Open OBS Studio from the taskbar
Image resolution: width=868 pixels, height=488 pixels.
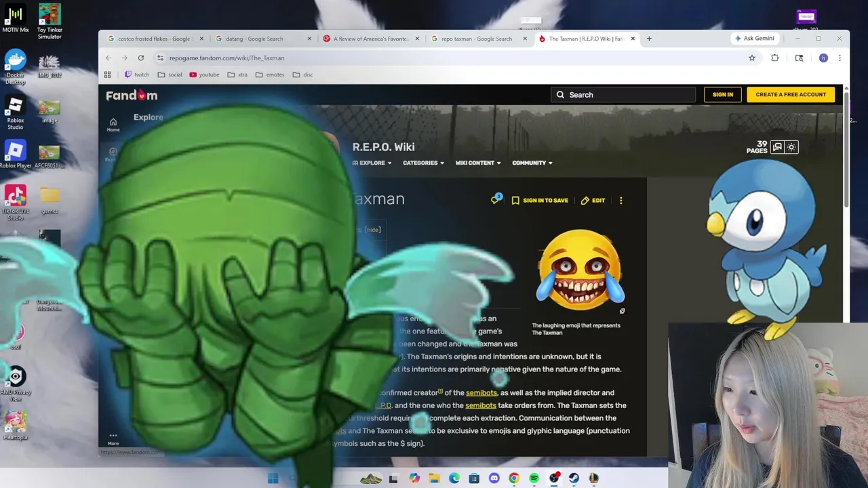click(x=554, y=479)
